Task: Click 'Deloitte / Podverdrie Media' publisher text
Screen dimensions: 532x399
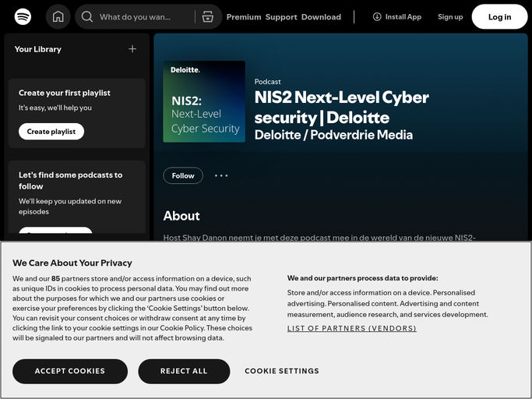Action: click(x=333, y=135)
